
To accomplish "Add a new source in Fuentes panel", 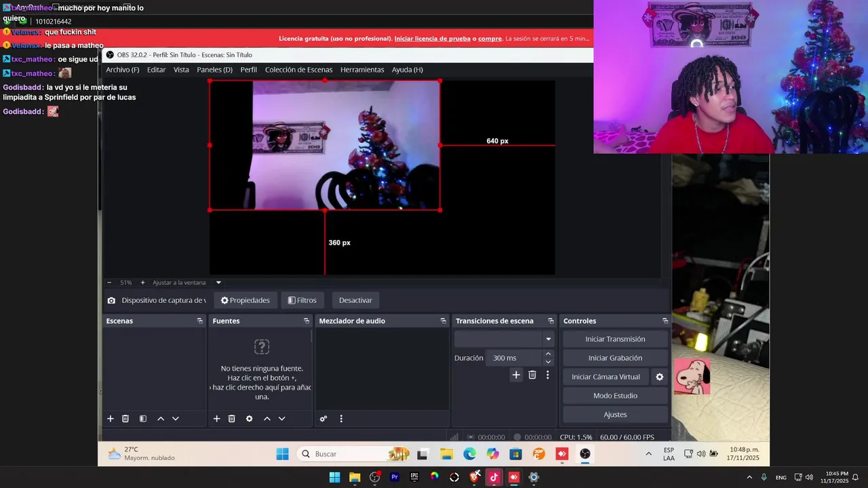I will click(217, 419).
